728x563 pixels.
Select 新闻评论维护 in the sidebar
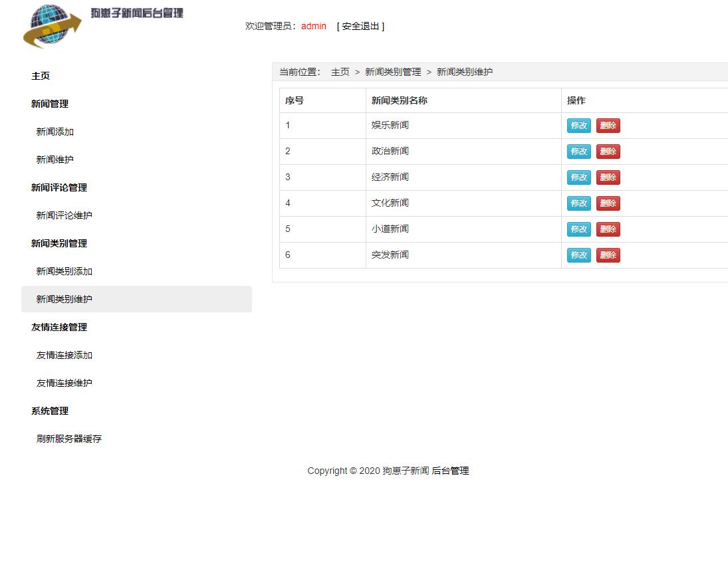click(x=64, y=215)
